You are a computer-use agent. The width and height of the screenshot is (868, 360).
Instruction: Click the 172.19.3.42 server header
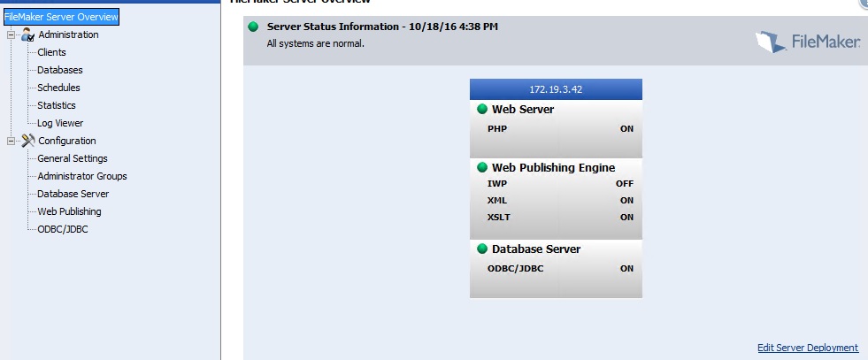pyautogui.click(x=556, y=89)
